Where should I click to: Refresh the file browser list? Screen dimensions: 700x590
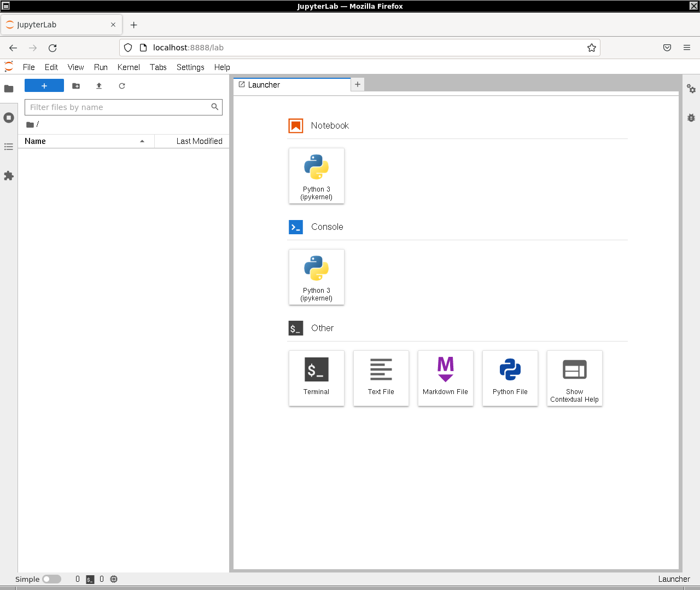coord(122,86)
